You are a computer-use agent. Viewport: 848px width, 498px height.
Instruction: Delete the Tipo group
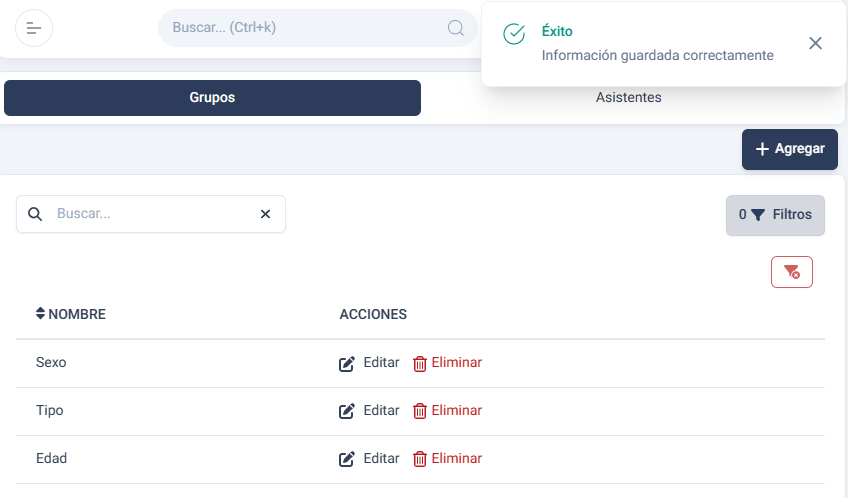(x=447, y=411)
